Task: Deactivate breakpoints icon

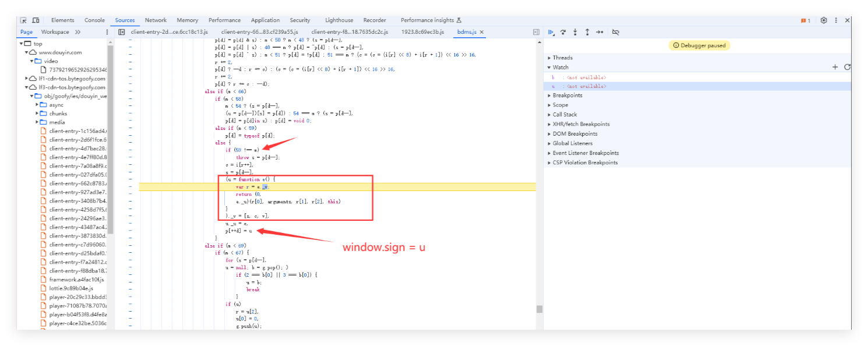Action: tap(616, 32)
